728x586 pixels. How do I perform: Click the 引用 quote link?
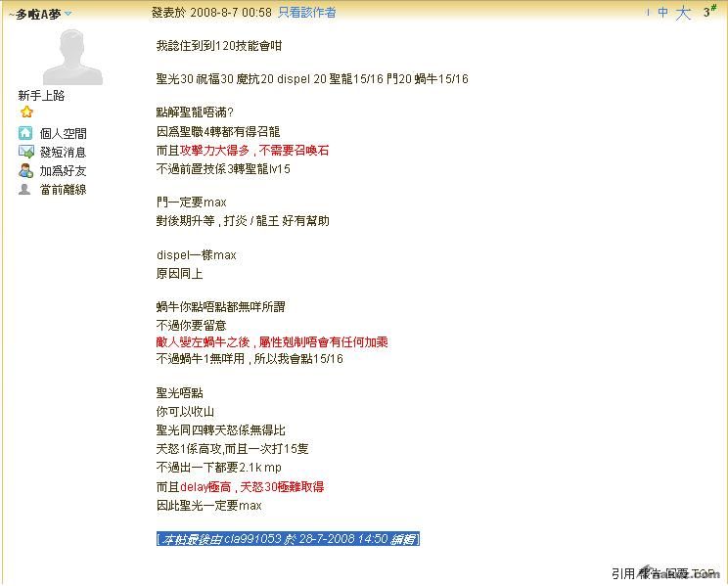tap(622, 574)
